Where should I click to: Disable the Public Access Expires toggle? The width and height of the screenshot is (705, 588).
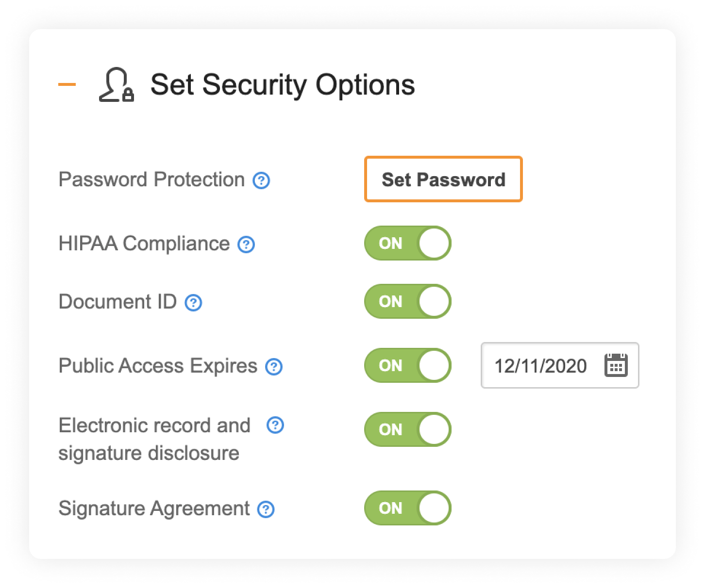click(x=408, y=366)
